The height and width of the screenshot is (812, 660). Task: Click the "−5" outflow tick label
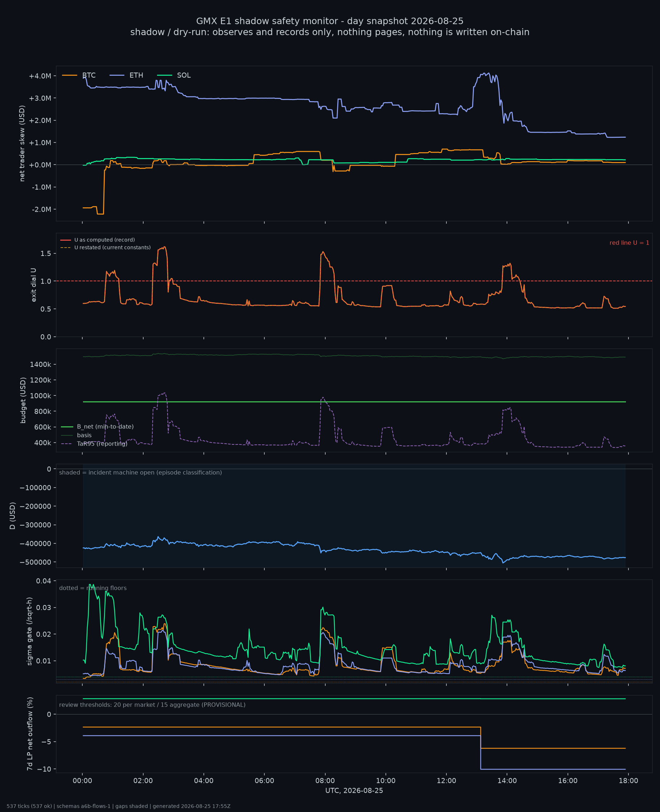tap(46, 742)
